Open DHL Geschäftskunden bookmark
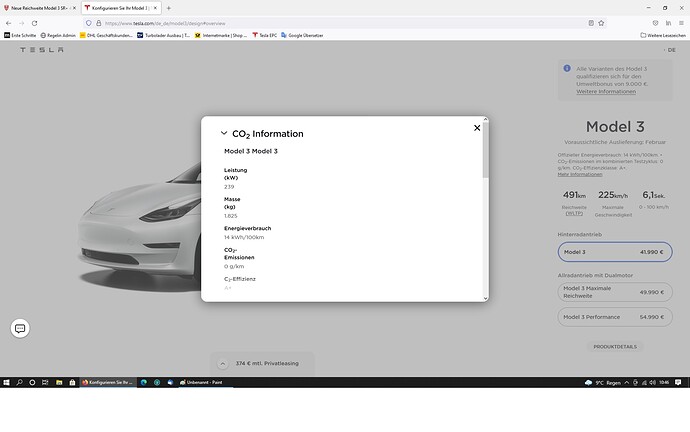 (106, 35)
